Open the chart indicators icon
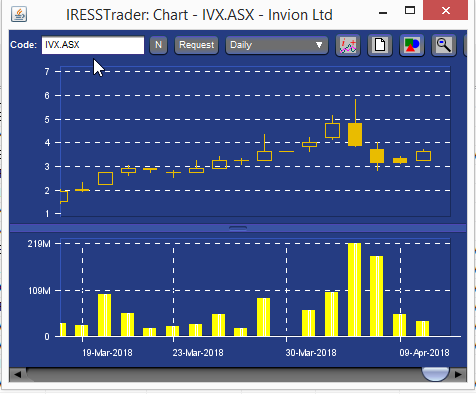This screenshot has width=476, height=394. [348, 45]
